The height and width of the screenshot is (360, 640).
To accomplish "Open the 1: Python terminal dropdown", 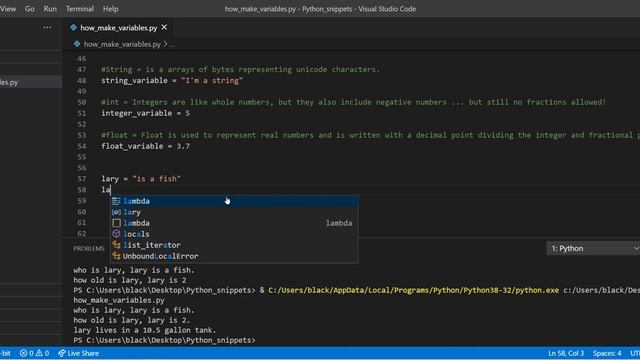I will pyautogui.click(x=593, y=248).
